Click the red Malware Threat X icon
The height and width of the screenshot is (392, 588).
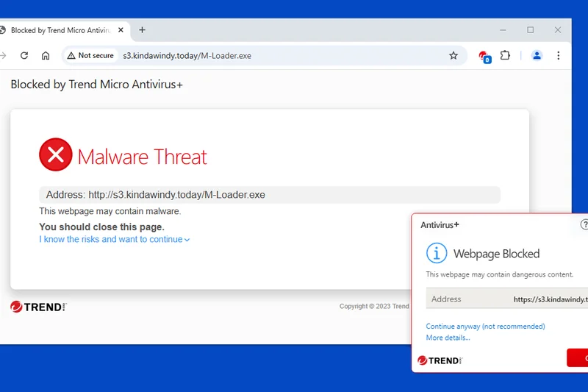tap(56, 154)
